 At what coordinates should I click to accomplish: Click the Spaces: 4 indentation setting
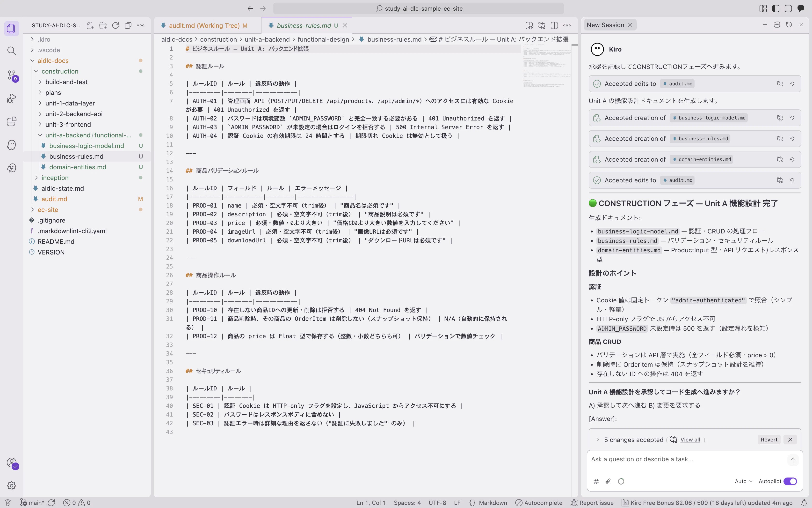click(x=407, y=503)
